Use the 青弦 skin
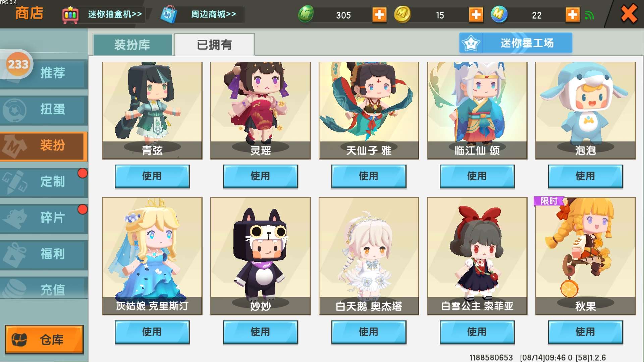 click(x=152, y=176)
